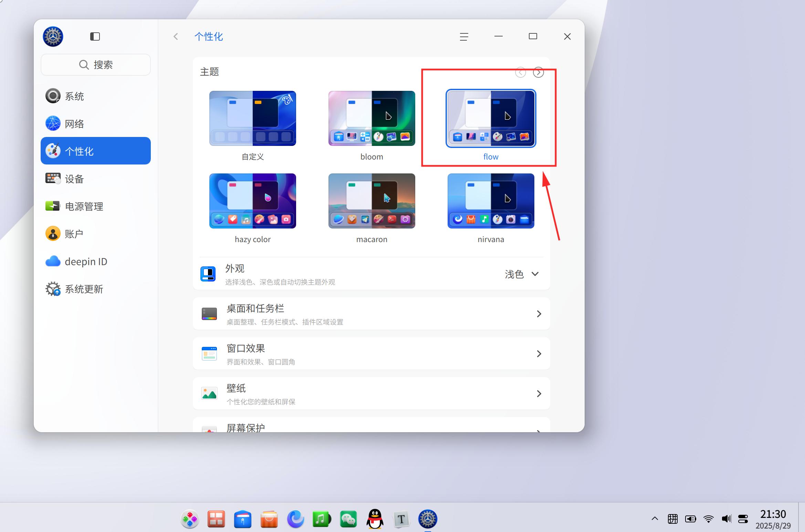Open WeChat in dock
This screenshot has width=805, height=532.
pos(348,519)
